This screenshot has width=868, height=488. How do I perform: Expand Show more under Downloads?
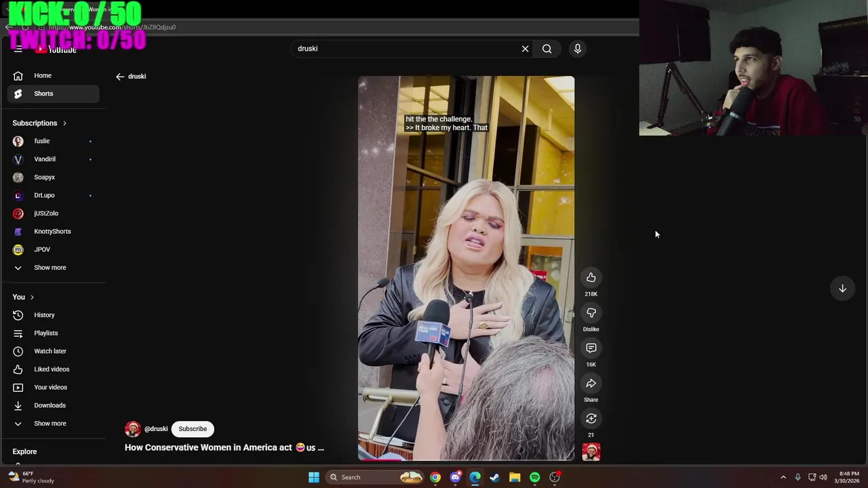[53, 424]
